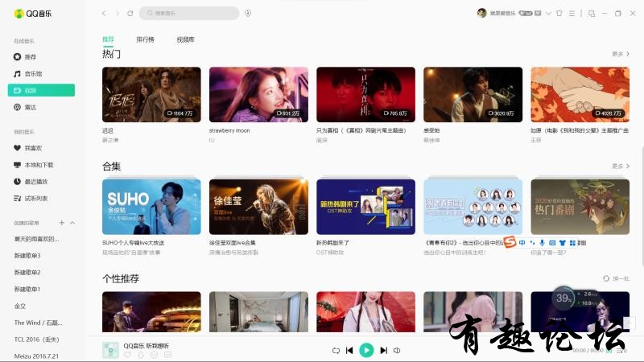Switch to mini player mode icon
The height and width of the screenshot is (362, 644).
point(592,13)
